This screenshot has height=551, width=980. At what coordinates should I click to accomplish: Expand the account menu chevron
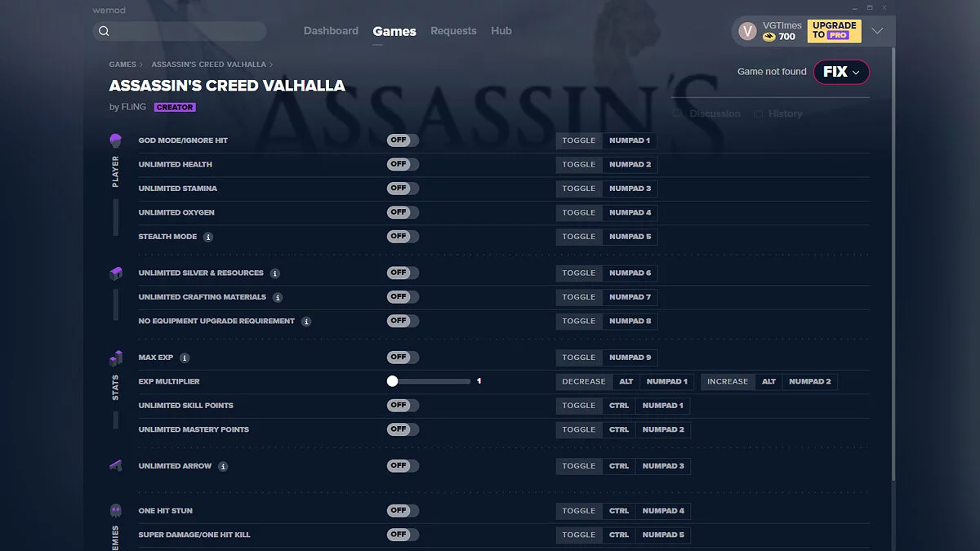click(877, 31)
